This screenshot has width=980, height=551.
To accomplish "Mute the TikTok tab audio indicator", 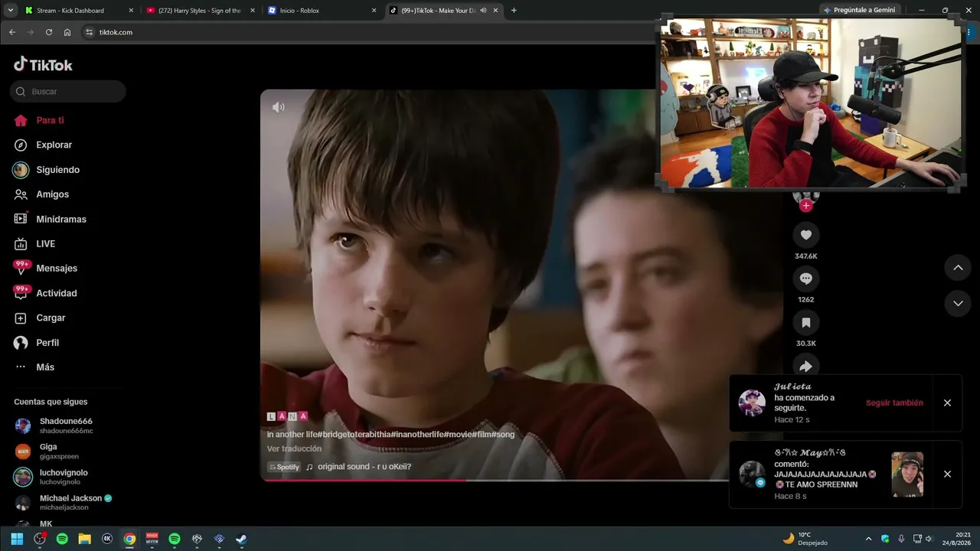I will pos(484,11).
